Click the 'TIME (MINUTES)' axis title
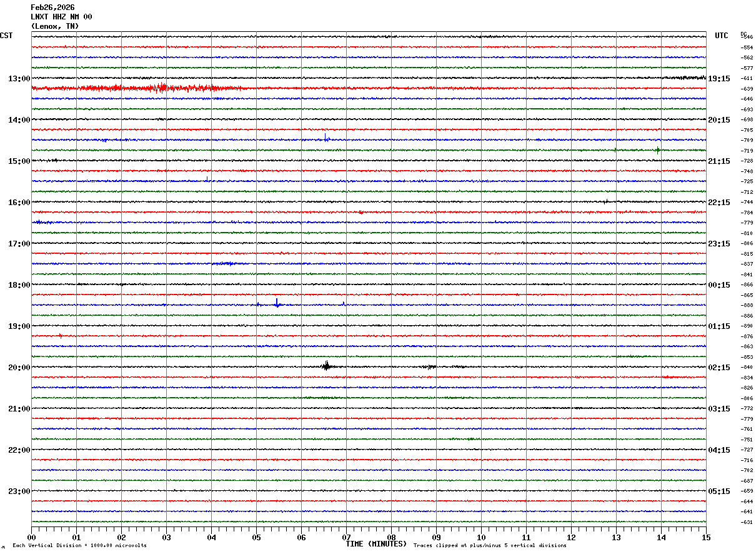 coord(376,544)
